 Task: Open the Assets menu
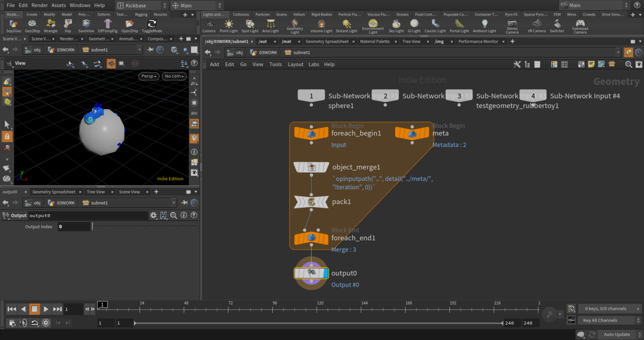58,5
